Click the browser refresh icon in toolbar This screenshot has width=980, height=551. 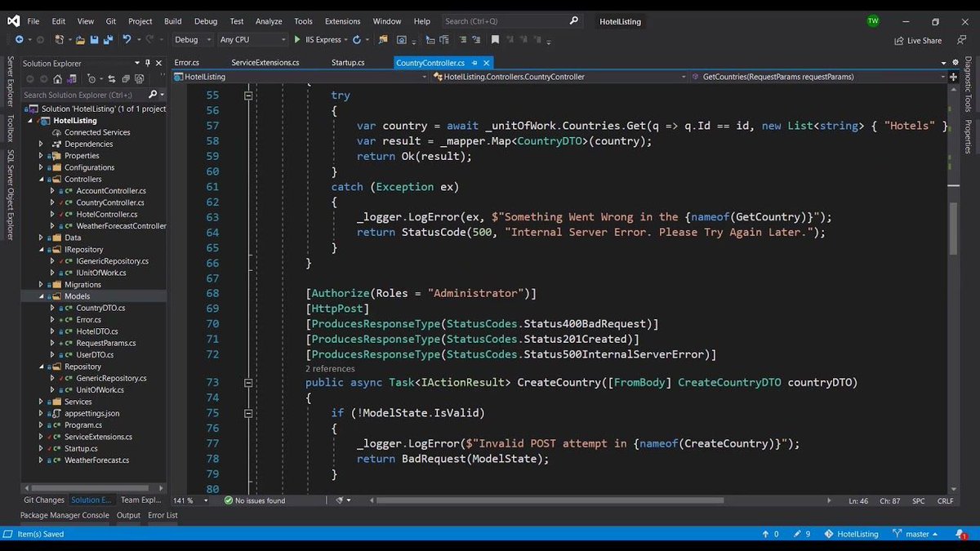pyautogui.click(x=356, y=39)
